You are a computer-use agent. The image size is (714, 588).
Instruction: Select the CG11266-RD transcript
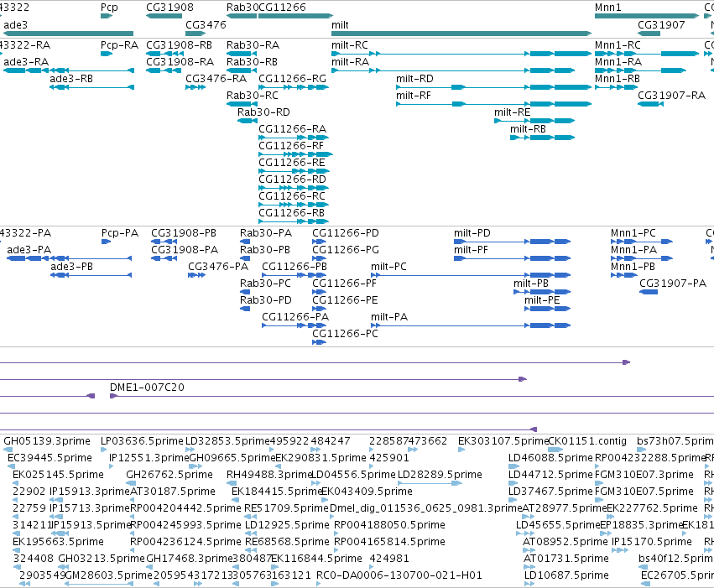coord(292,180)
